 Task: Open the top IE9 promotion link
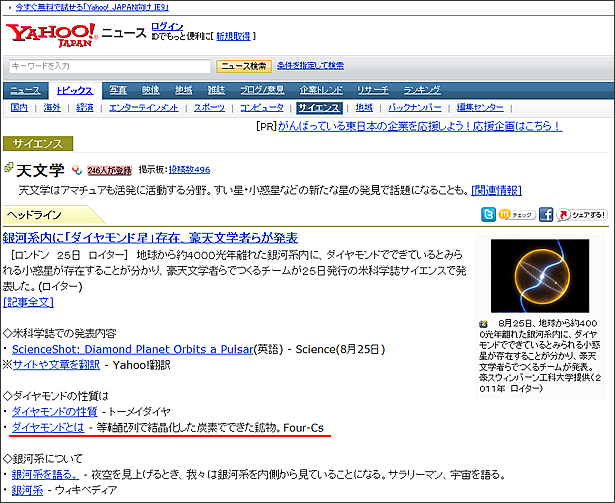(92, 7)
